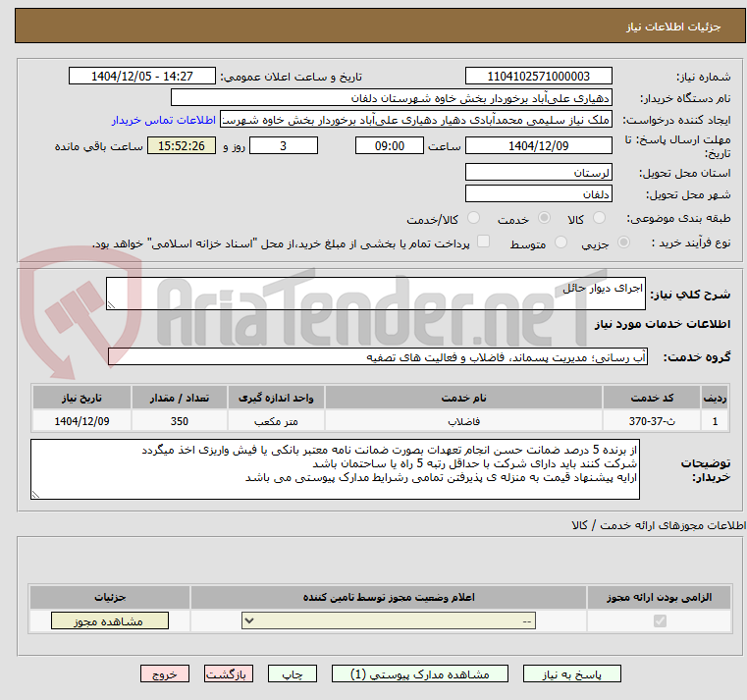Toggle the اسناد خزانه اسلامی payment checkbox

coord(483,242)
